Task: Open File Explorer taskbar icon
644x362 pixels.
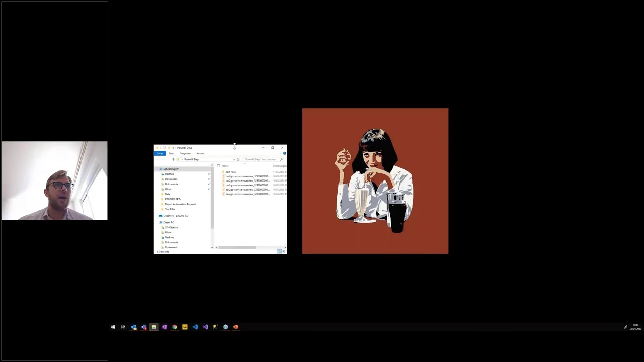Action: click(x=154, y=327)
